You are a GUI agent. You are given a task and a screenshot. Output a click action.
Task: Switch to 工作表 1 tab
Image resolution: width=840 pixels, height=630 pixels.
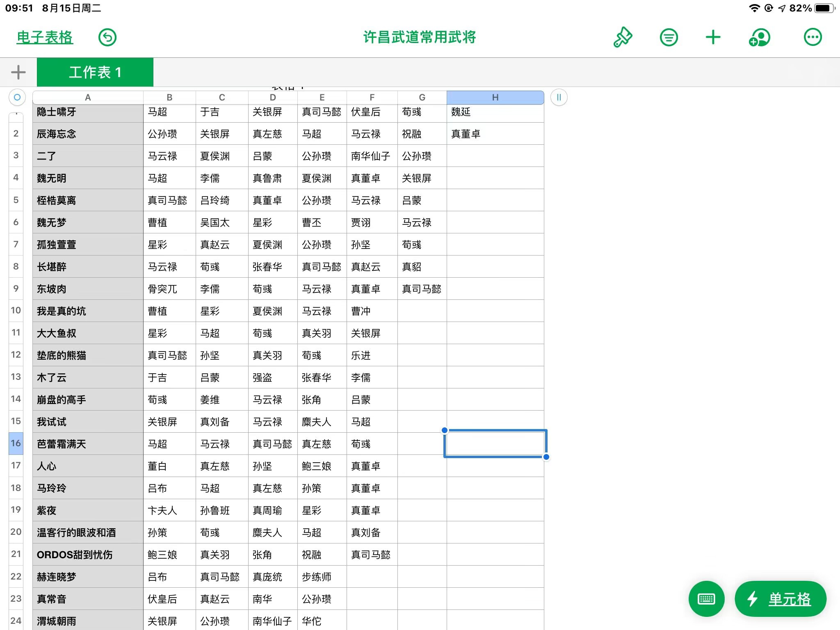pyautogui.click(x=95, y=72)
